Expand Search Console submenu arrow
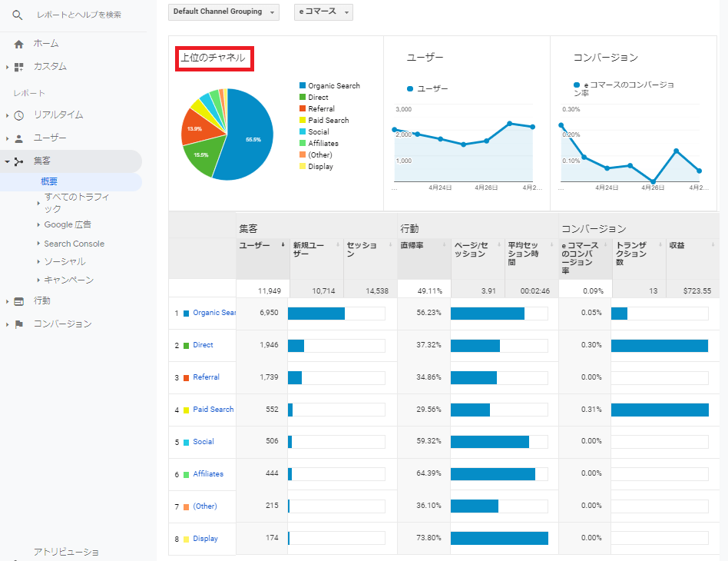Screen dimensions: 728x561 38,244
